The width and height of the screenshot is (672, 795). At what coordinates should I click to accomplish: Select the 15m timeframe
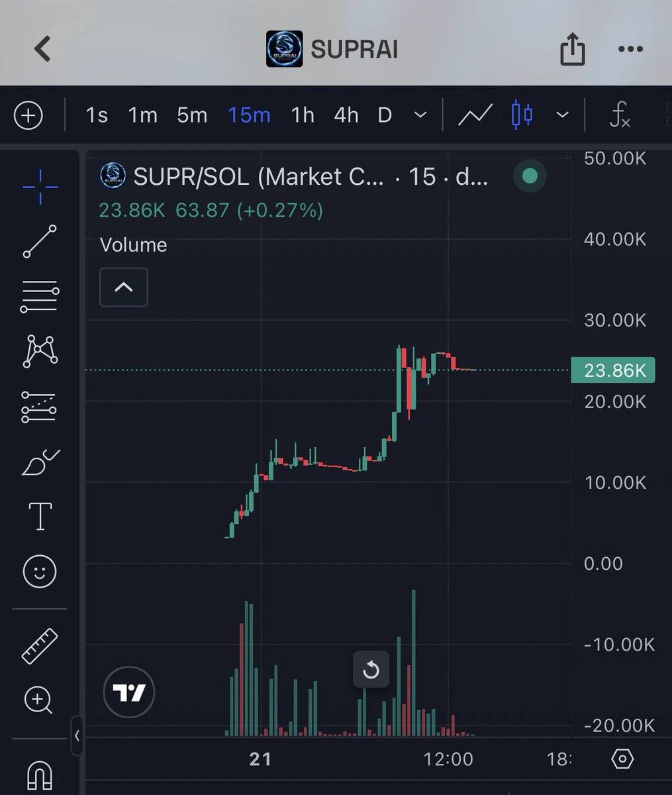click(x=249, y=116)
